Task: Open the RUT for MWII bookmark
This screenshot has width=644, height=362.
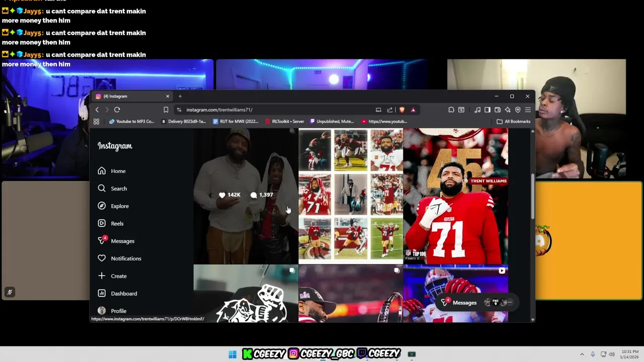Action: pyautogui.click(x=235, y=121)
